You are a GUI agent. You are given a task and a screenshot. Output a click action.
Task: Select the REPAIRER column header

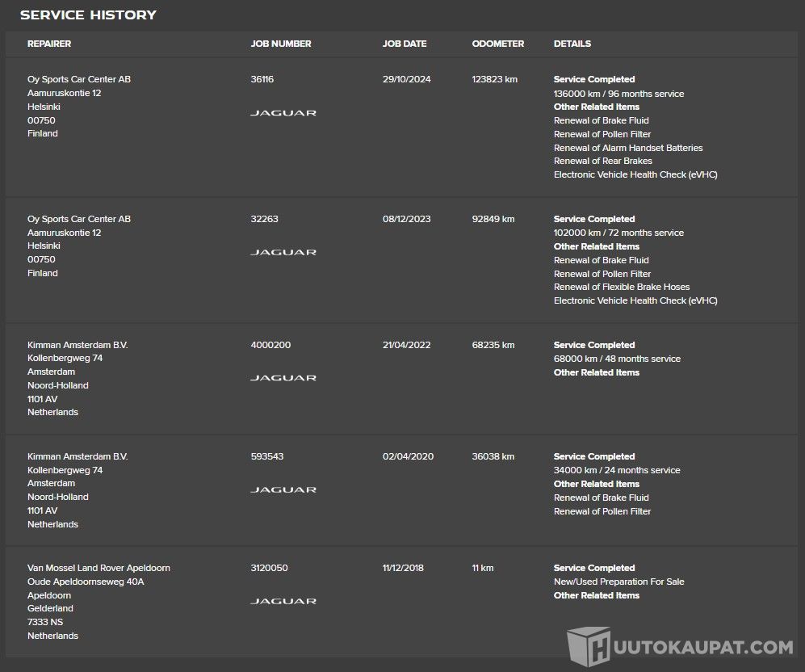click(x=49, y=44)
